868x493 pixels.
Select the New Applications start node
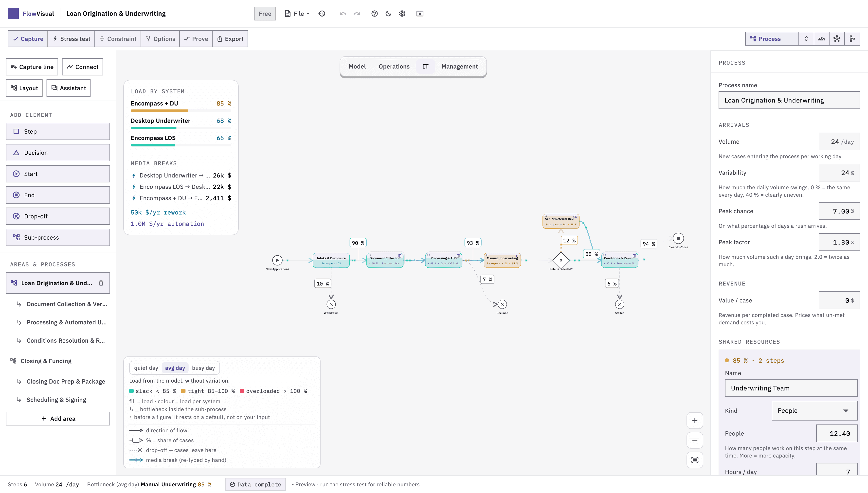coord(277,260)
